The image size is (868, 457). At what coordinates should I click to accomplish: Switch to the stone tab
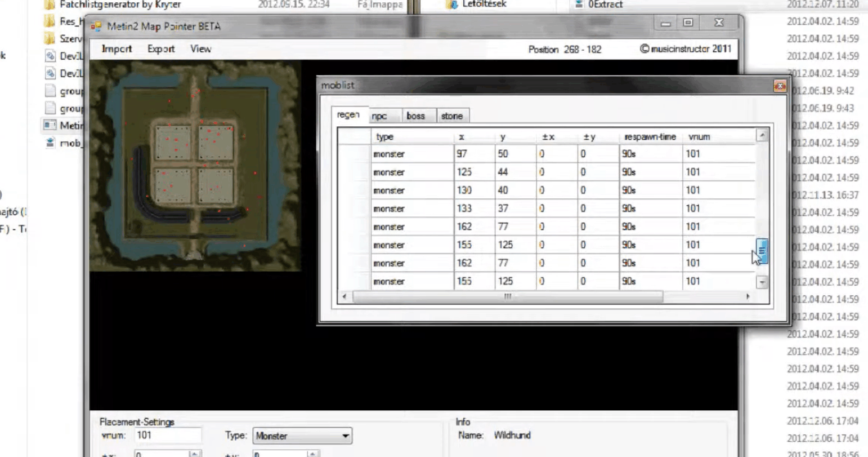click(452, 116)
